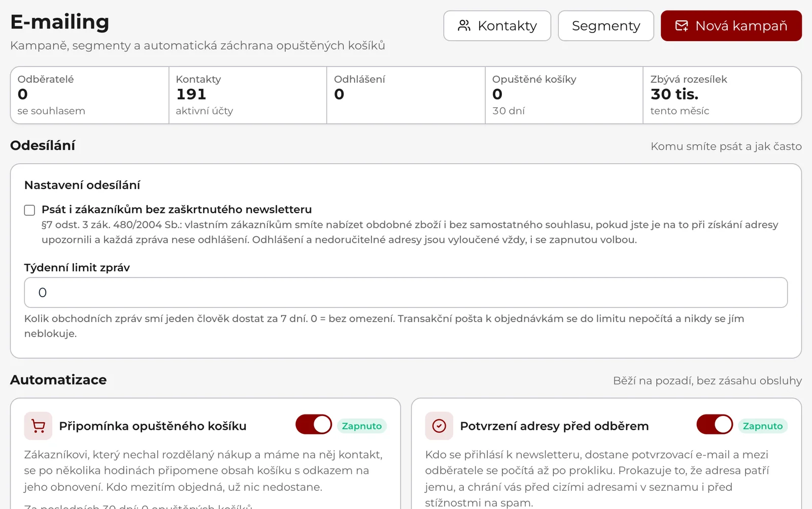Image resolution: width=812 pixels, height=509 pixels.
Task: Click the Zapnuto badge for address confirmation
Action: (763, 426)
